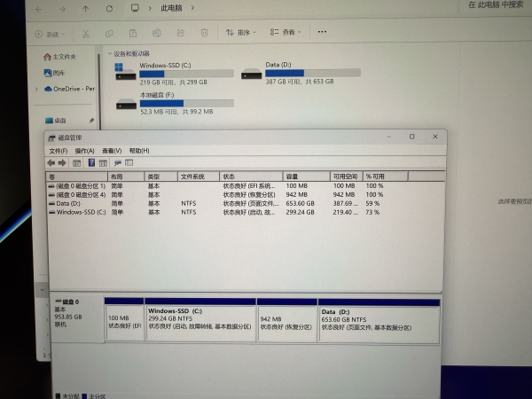Select OneDrive in the navigation pane
Viewport: 532px width, 399px height.
pos(69,89)
